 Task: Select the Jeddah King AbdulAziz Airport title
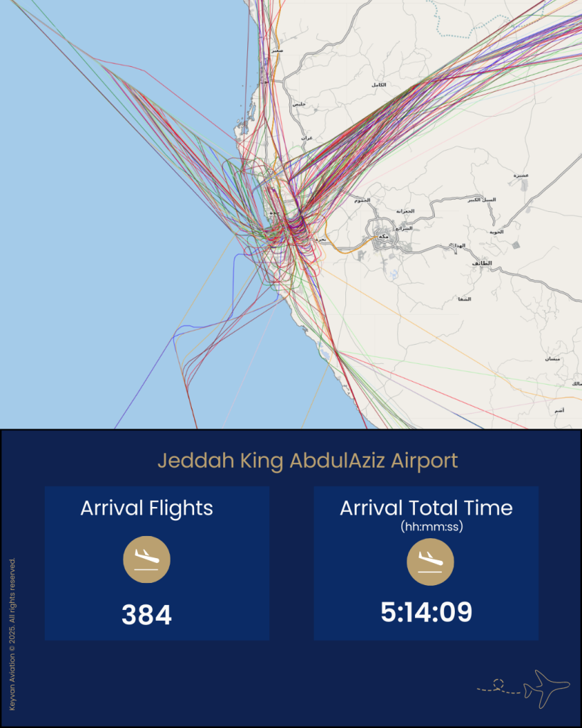point(307,461)
